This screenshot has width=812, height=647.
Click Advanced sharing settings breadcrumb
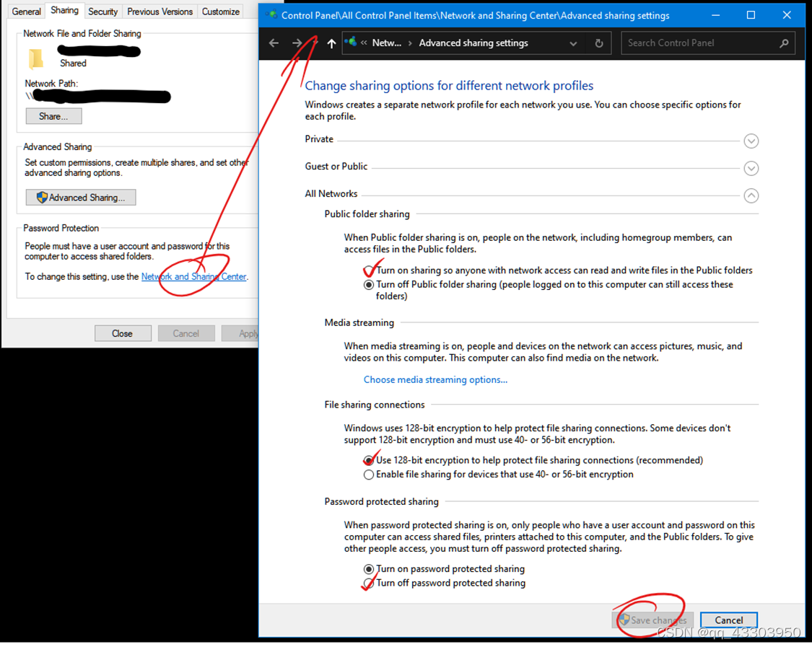point(473,43)
